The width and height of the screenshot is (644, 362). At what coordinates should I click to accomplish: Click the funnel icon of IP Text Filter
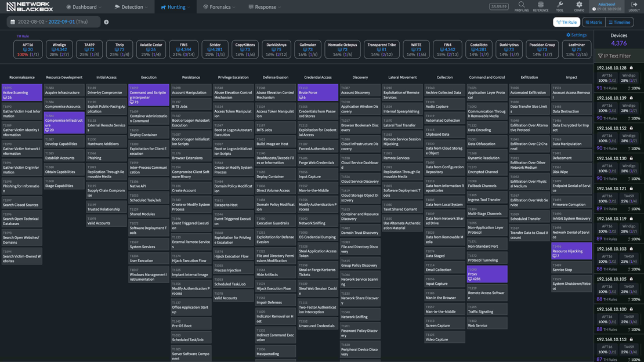tap(600, 56)
